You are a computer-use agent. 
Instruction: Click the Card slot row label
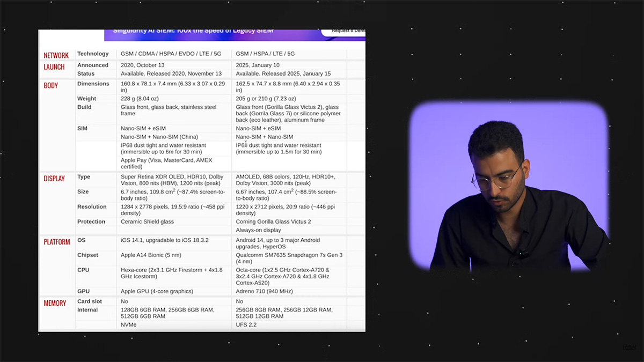coord(90,301)
